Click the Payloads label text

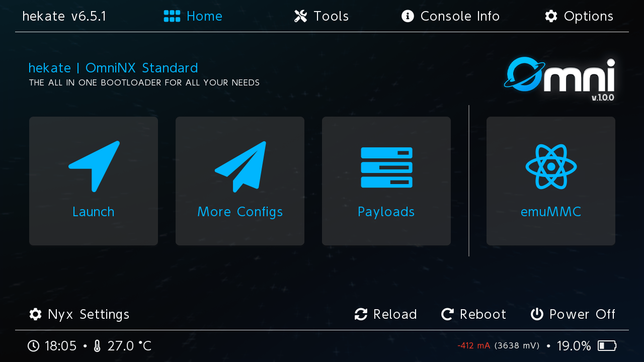click(386, 212)
